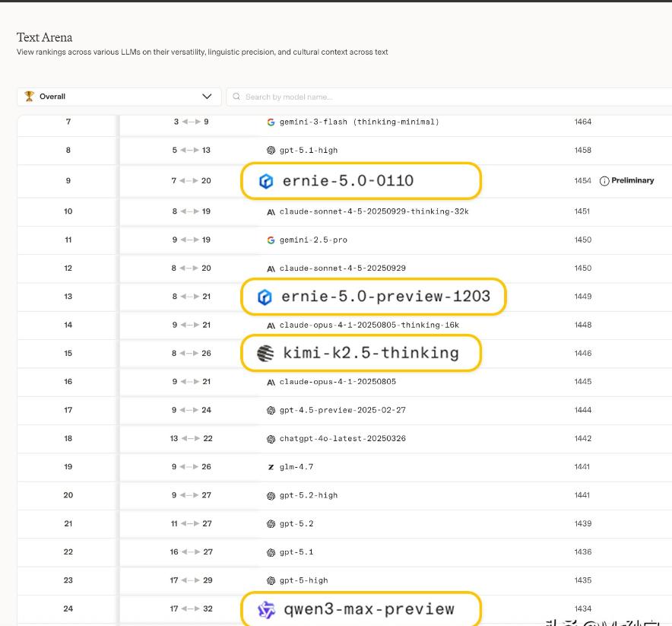Image resolution: width=672 pixels, height=626 pixels.
Task: Click rank range 3–9 in the rank 7 row
Action: click(x=191, y=122)
